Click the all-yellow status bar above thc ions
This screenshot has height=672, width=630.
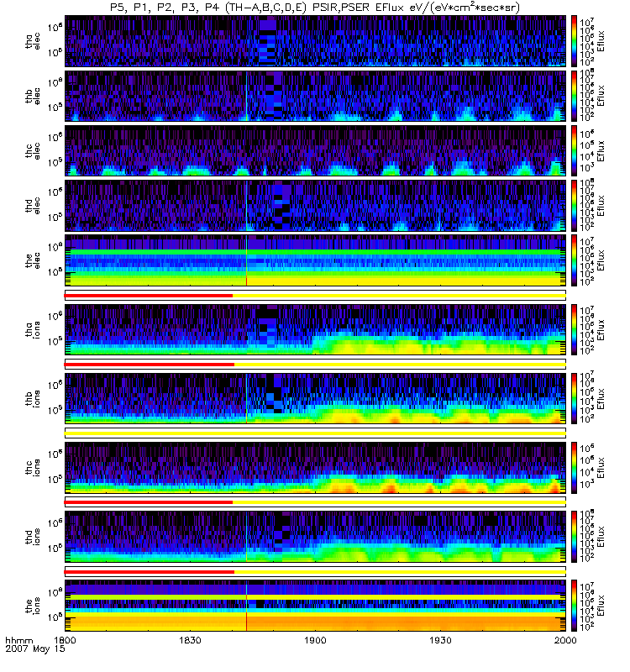tap(315, 433)
